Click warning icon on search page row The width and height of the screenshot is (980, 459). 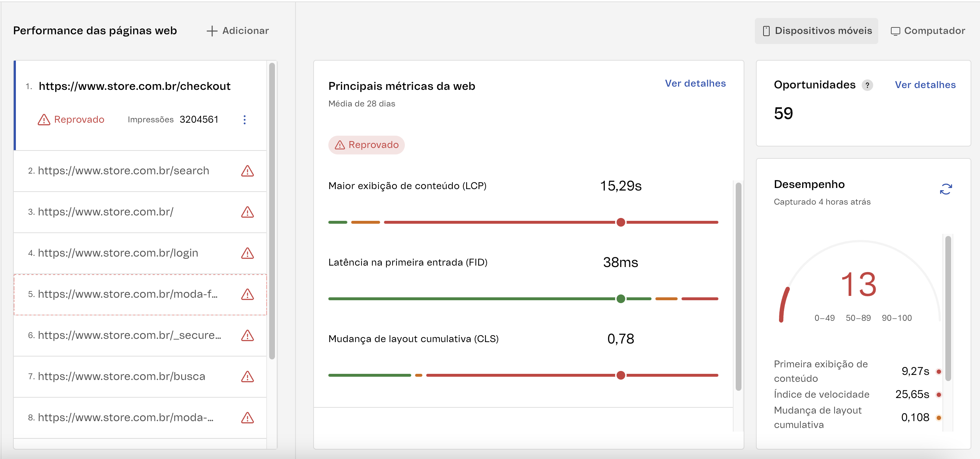click(x=247, y=171)
